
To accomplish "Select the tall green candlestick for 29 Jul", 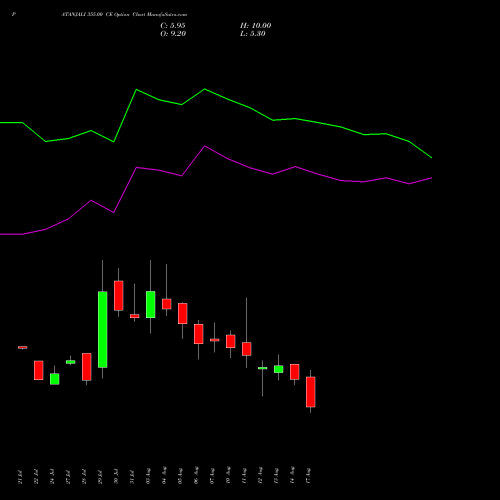I will 103,329.
